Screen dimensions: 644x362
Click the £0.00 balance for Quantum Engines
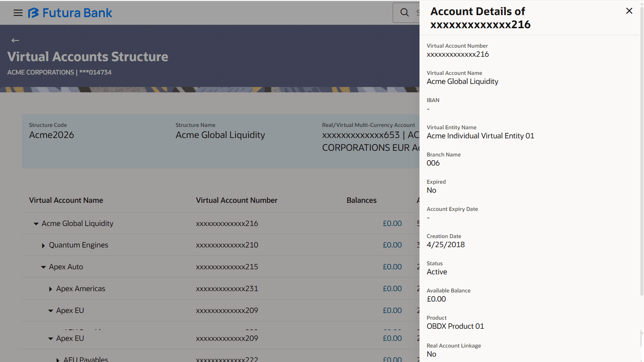(392, 245)
